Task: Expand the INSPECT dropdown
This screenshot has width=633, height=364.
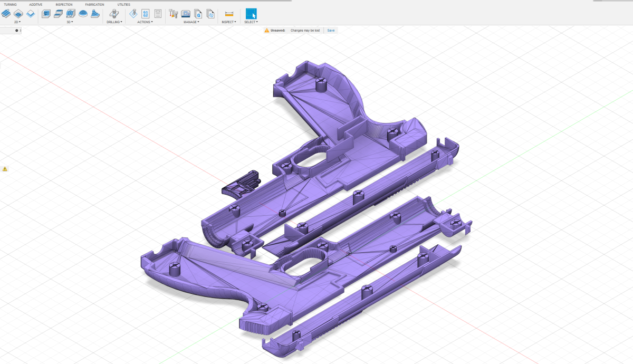Action: point(229,22)
